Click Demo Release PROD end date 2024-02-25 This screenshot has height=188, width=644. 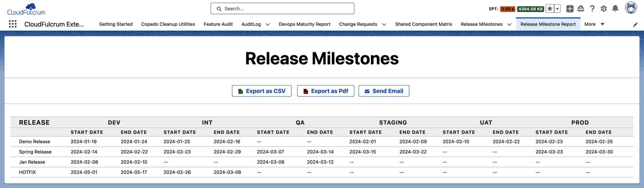point(599,142)
